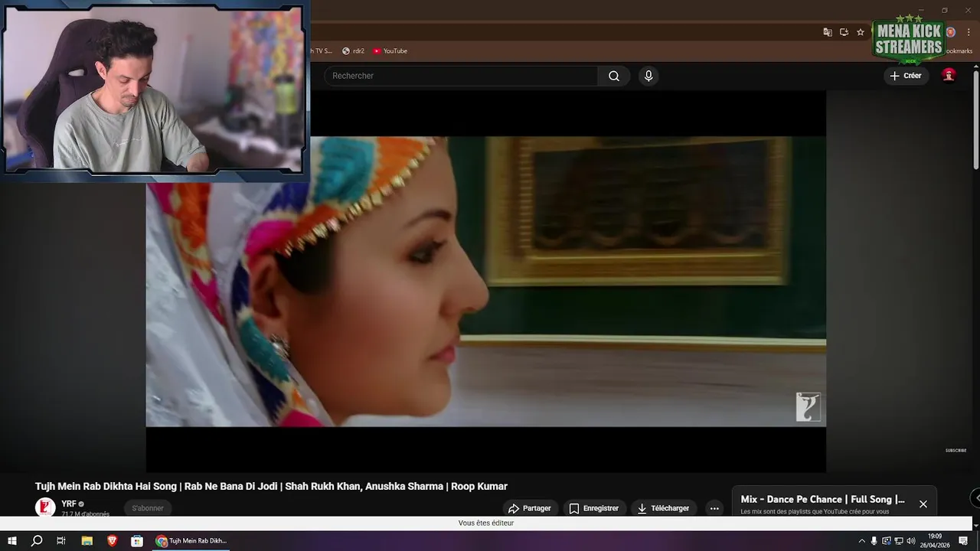Viewport: 980px width, 551px height.
Task: Close the Mix - Dance Pe Chance panel
Action: 923,504
